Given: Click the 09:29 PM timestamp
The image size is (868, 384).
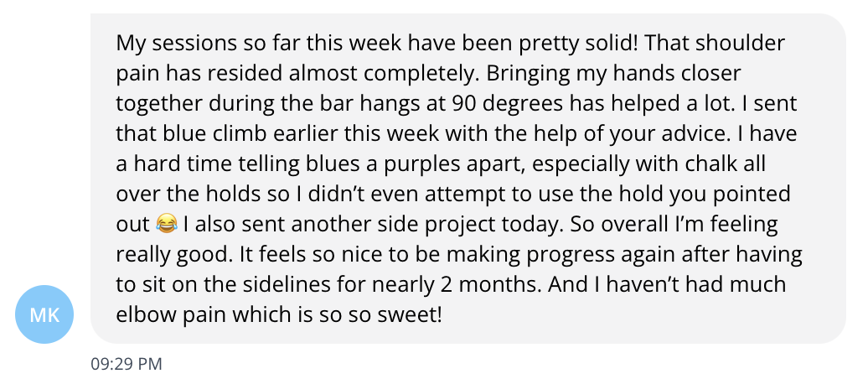Looking at the screenshot, I should [127, 364].
